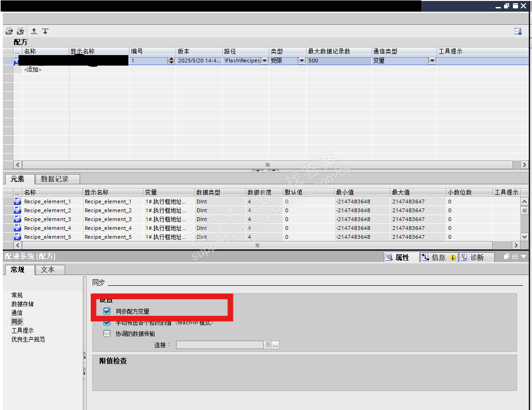Click the 最大值 column header in the elements table
Screen dimensions: 532x410
(418, 193)
